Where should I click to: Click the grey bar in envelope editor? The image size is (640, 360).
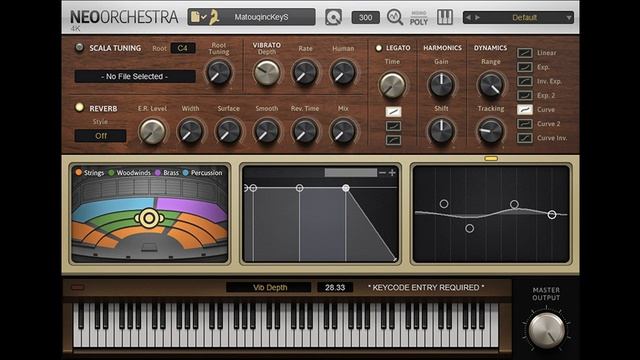(x=351, y=173)
